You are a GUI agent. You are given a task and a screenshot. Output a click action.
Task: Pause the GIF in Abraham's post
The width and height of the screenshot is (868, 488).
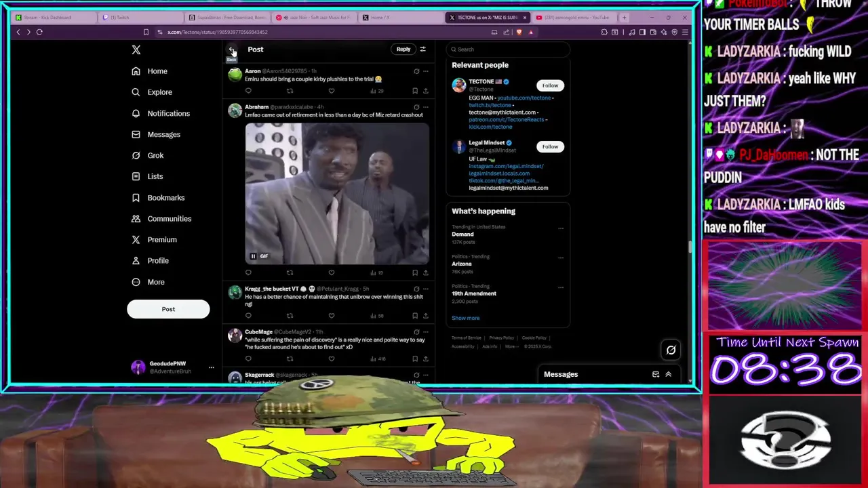(x=253, y=256)
